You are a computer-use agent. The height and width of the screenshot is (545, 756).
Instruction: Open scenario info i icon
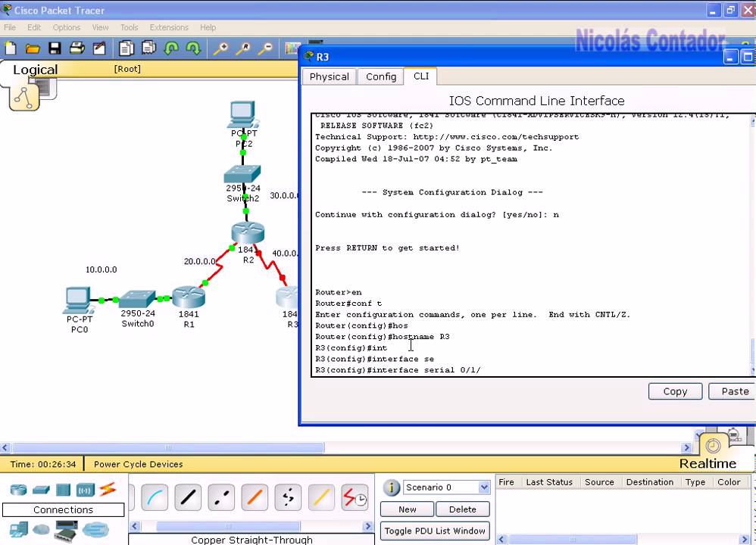pos(391,487)
